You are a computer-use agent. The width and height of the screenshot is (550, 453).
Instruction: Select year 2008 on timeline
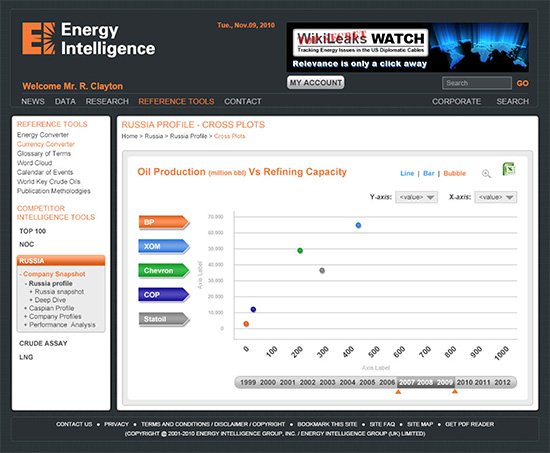426,382
